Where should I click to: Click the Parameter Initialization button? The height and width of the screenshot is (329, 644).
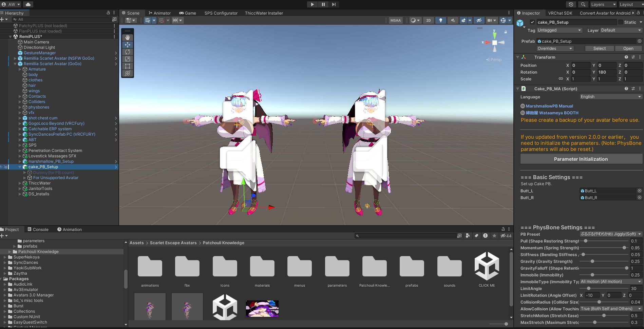click(581, 159)
